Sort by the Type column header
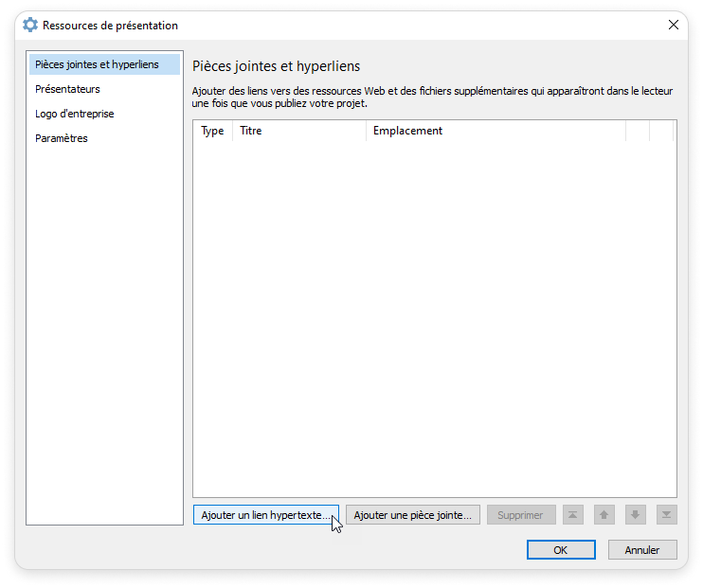703x588 pixels. pyautogui.click(x=212, y=131)
